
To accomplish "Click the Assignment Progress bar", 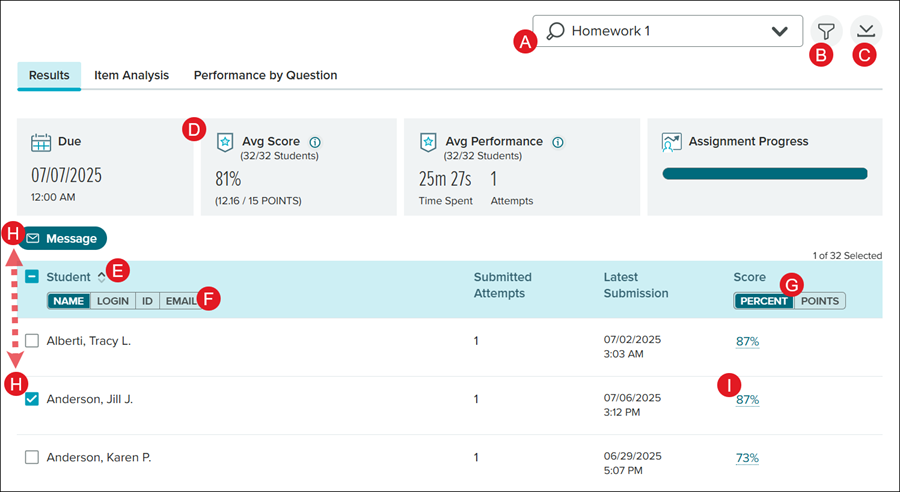I will click(765, 174).
